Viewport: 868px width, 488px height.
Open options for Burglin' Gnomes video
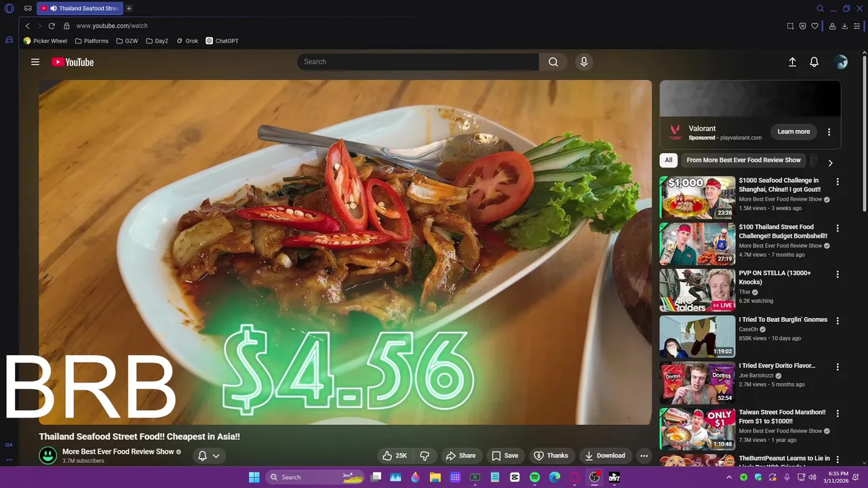[x=837, y=321]
